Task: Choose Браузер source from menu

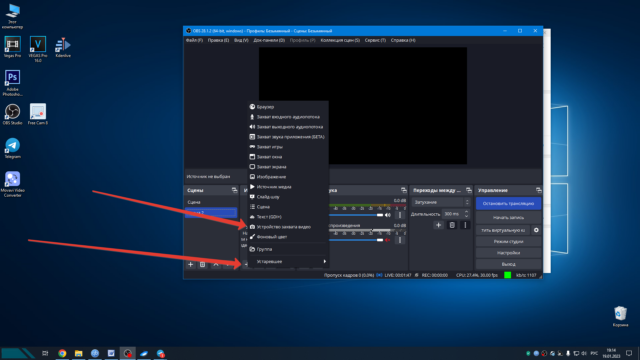Action: [288, 107]
